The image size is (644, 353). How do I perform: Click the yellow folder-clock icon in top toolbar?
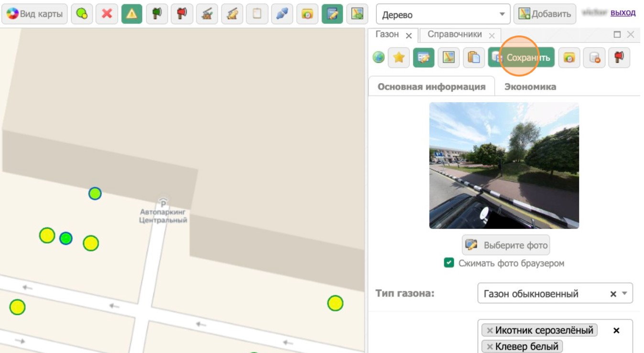click(x=307, y=14)
